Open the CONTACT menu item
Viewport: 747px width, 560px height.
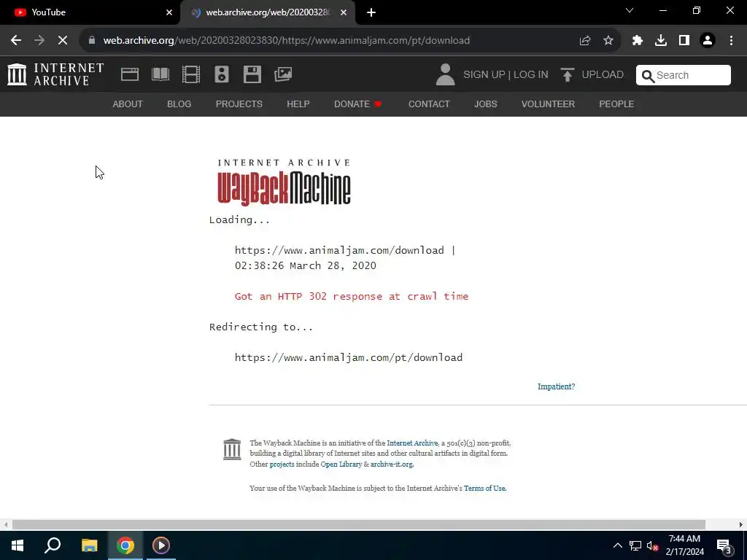[x=429, y=104]
